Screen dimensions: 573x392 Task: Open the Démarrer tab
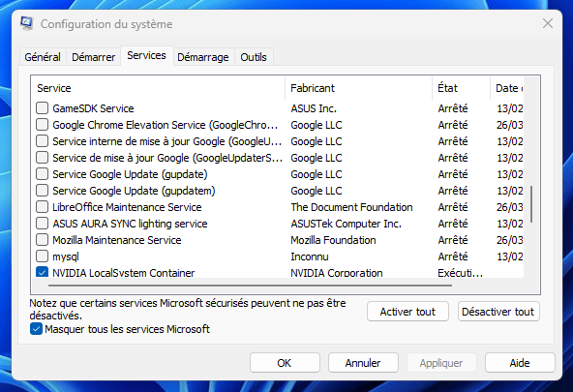(x=94, y=57)
